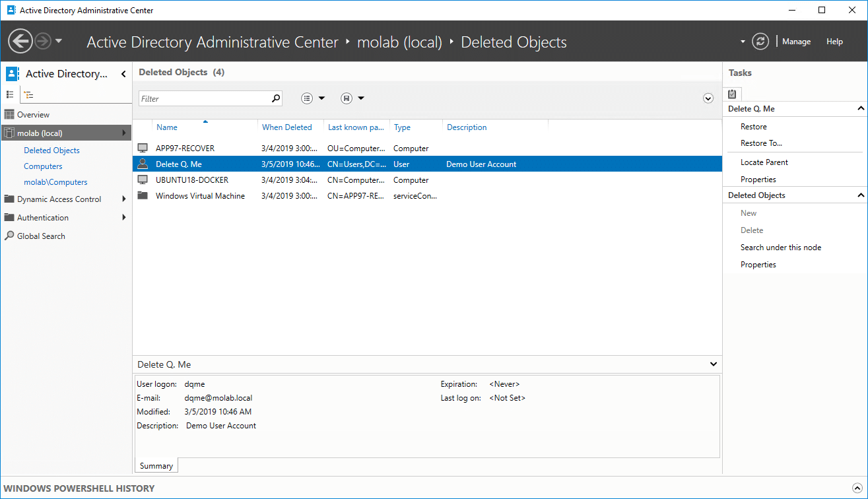Expand the filter criteria chevron
Screen dimensions: 868x499
[x=708, y=98]
